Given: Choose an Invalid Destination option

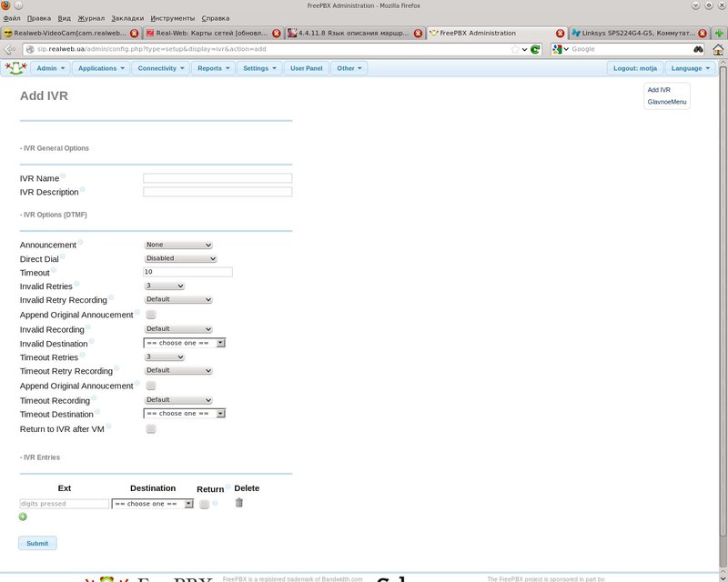Looking at the screenshot, I should [x=185, y=343].
